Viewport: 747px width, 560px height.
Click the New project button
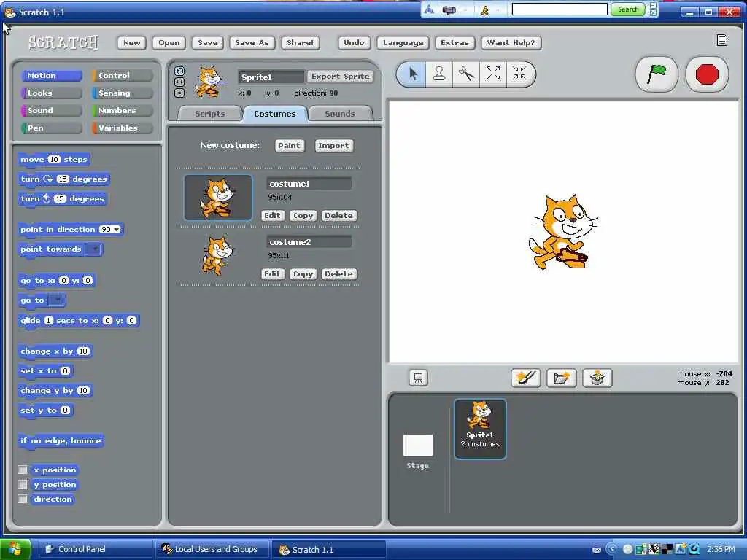131,43
